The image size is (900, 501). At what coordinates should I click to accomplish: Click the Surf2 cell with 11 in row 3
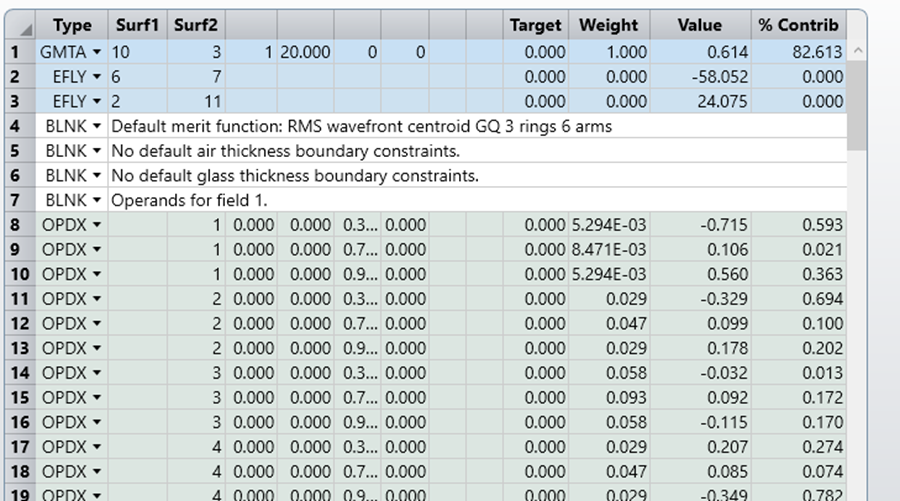coord(195,102)
